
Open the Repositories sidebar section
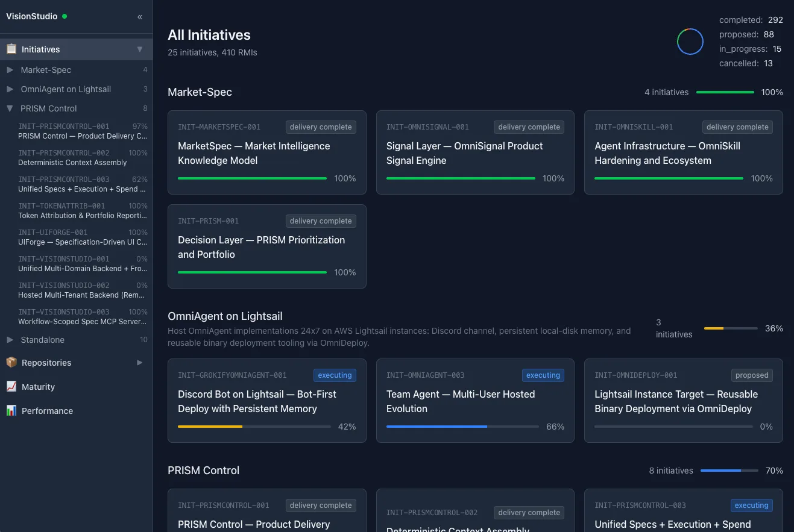(x=76, y=363)
